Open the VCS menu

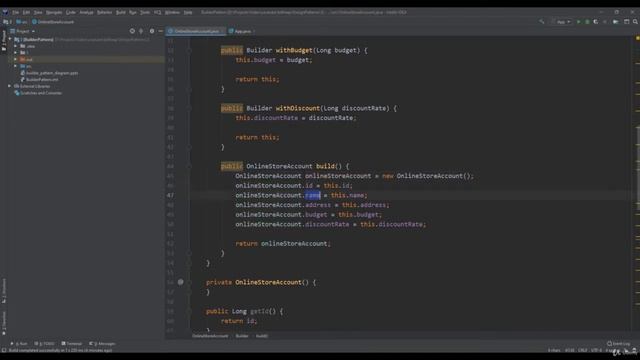click(158, 12)
